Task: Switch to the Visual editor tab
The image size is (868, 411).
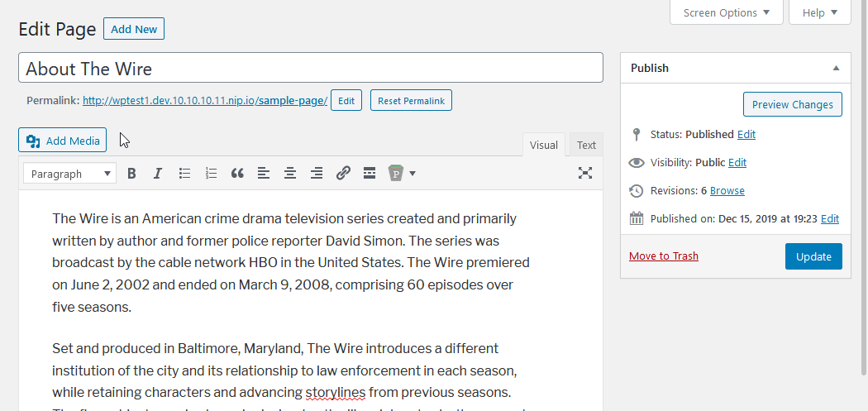Action: (544, 145)
